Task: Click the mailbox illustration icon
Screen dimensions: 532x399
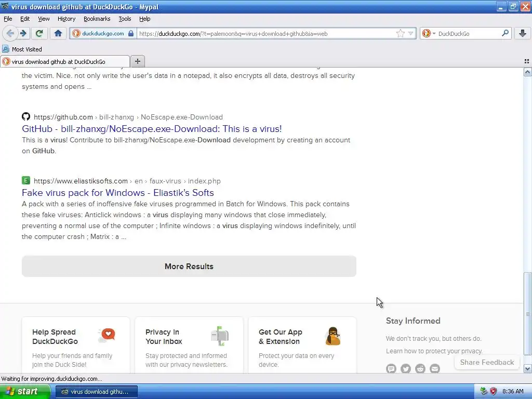Action: click(x=220, y=336)
